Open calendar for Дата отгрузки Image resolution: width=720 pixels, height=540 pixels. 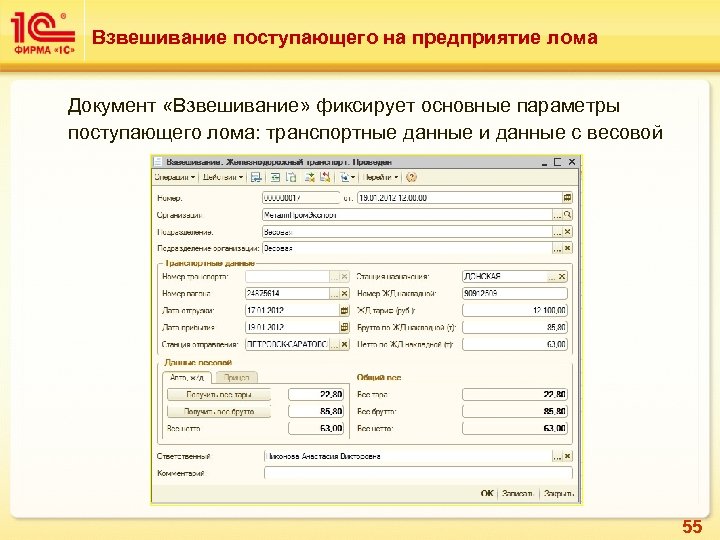[345, 310]
